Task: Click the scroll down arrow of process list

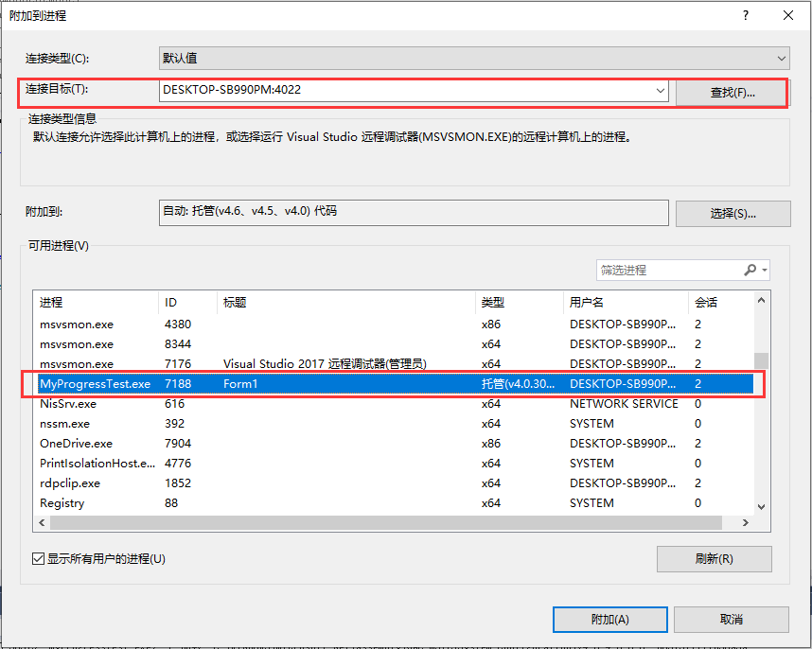Action: click(x=761, y=507)
